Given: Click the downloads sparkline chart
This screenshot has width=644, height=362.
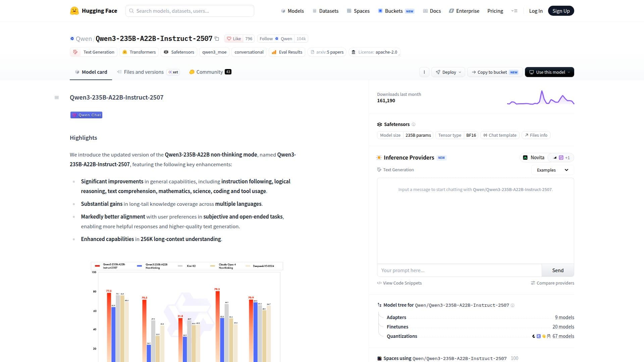Looking at the screenshot, I should 541,97.
